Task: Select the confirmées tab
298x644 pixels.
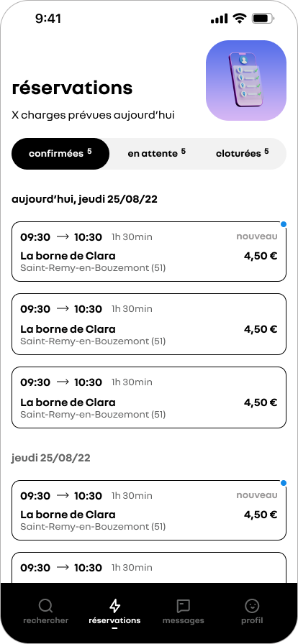Action: pyautogui.click(x=60, y=154)
